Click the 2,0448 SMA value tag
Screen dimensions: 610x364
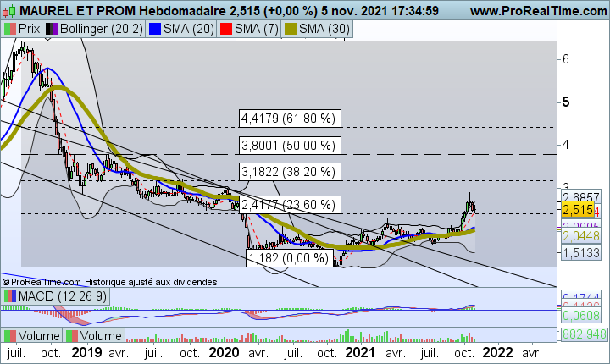tap(581, 235)
